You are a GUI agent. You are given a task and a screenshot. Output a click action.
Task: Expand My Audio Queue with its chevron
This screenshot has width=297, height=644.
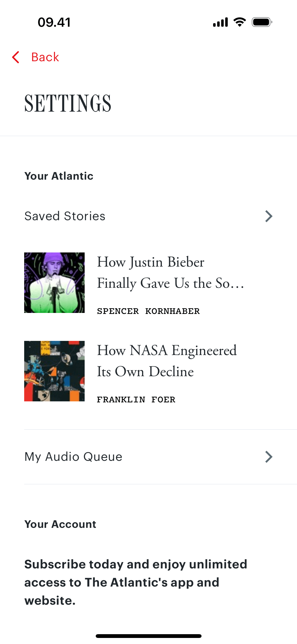point(269,457)
